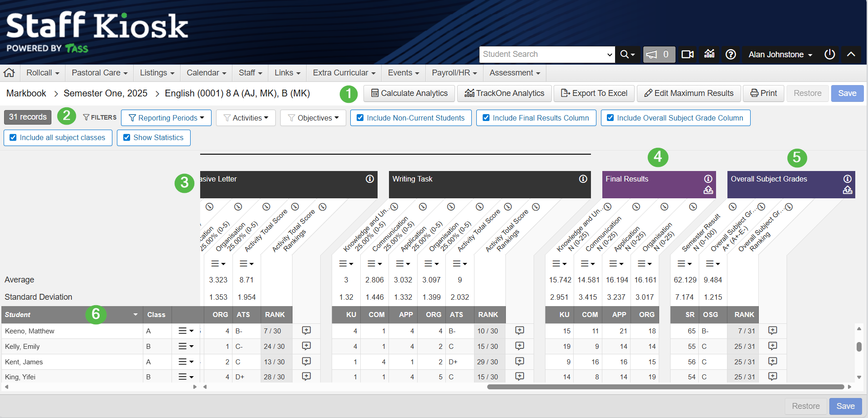Click export icon under Final Results header
Image resolution: width=868 pixels, height=418 pixels.
point(708,190)
